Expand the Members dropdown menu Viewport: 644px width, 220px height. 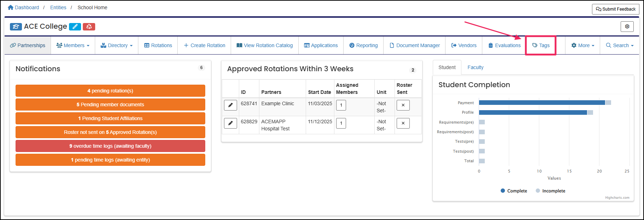tap(73, 45)
